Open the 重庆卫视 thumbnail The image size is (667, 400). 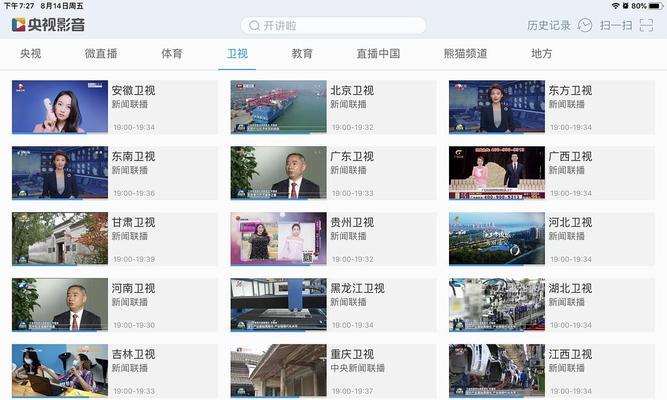coord(279,371)
